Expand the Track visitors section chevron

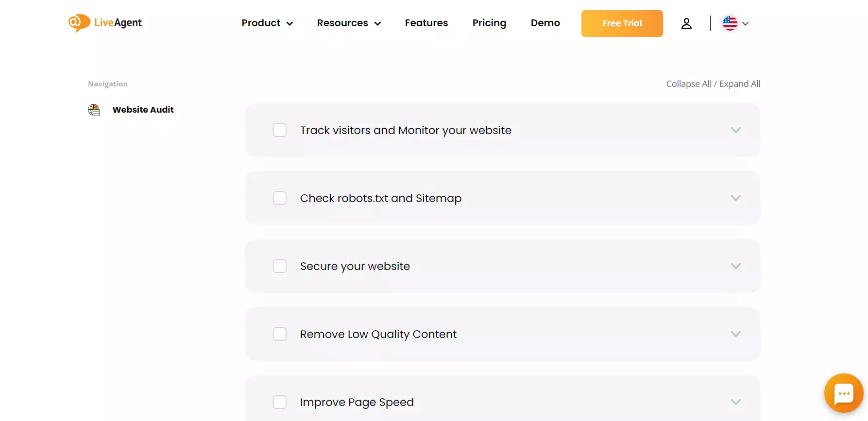click(735, 130)
